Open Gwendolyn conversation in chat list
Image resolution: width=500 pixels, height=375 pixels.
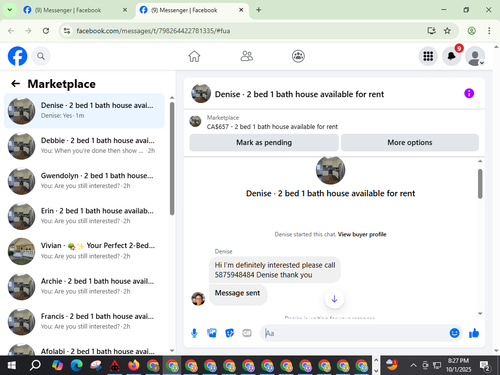point(84,181)
